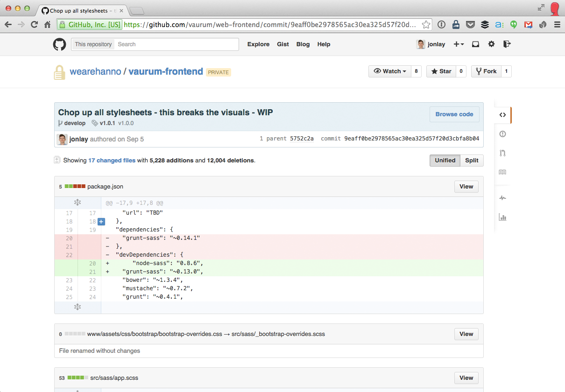Switch to Split diff view
This screenshot has height=392, width=565.
coord(472,161)
